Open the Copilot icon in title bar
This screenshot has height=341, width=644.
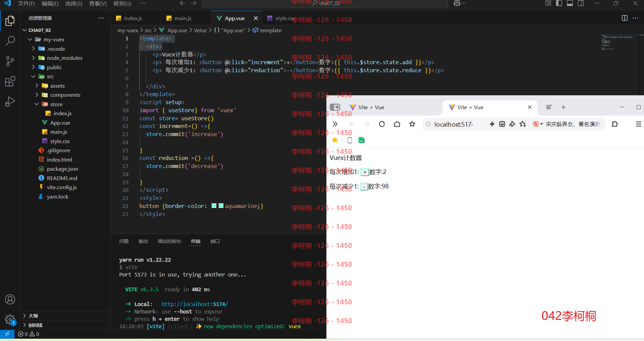pyautogui.click(x=457, y=3)
